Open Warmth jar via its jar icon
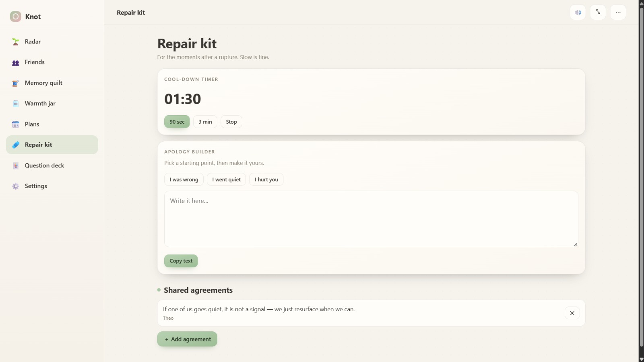This screenshot has height=362, width=644. pos(16,103)
